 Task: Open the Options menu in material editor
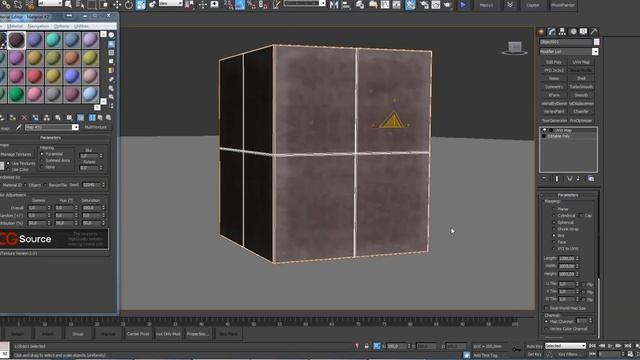click(x=61, y=26)
